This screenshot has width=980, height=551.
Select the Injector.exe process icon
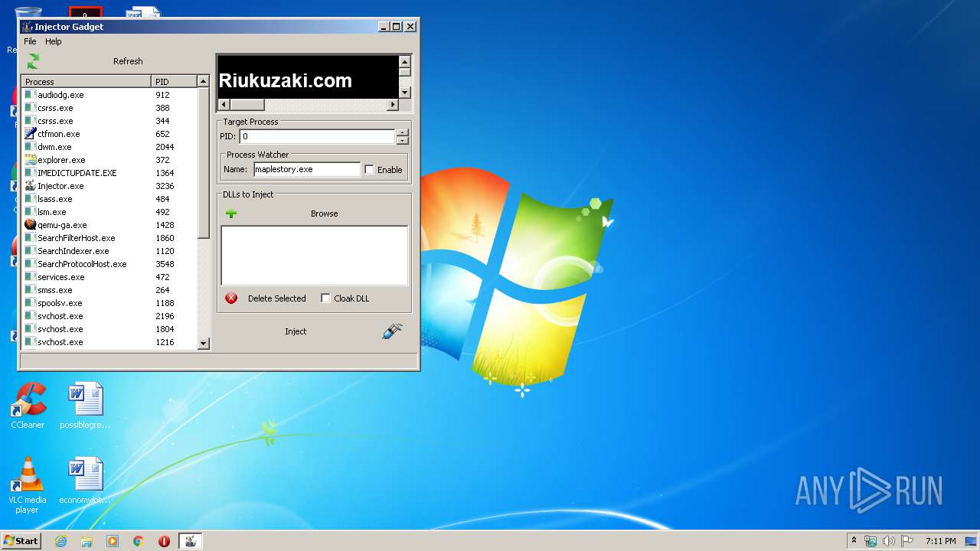pos(31,186)
